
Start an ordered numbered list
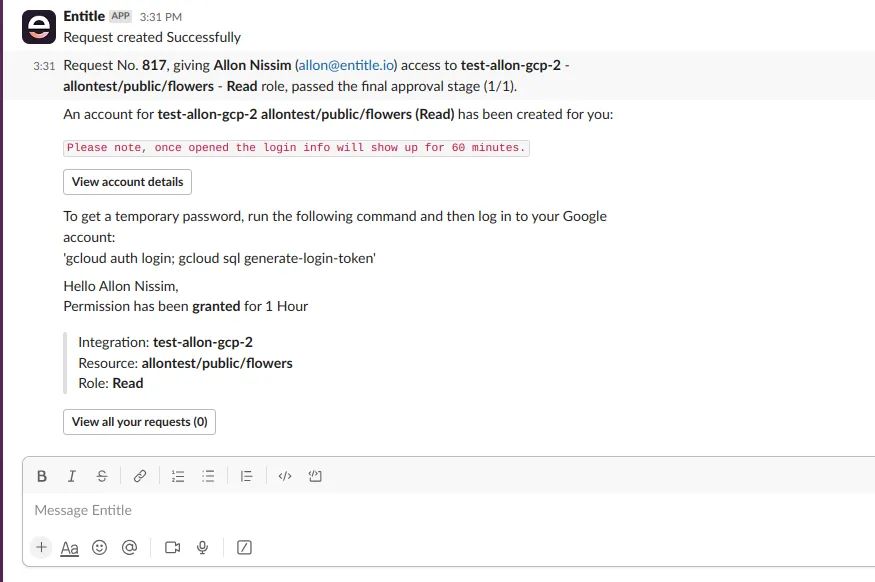178,476
